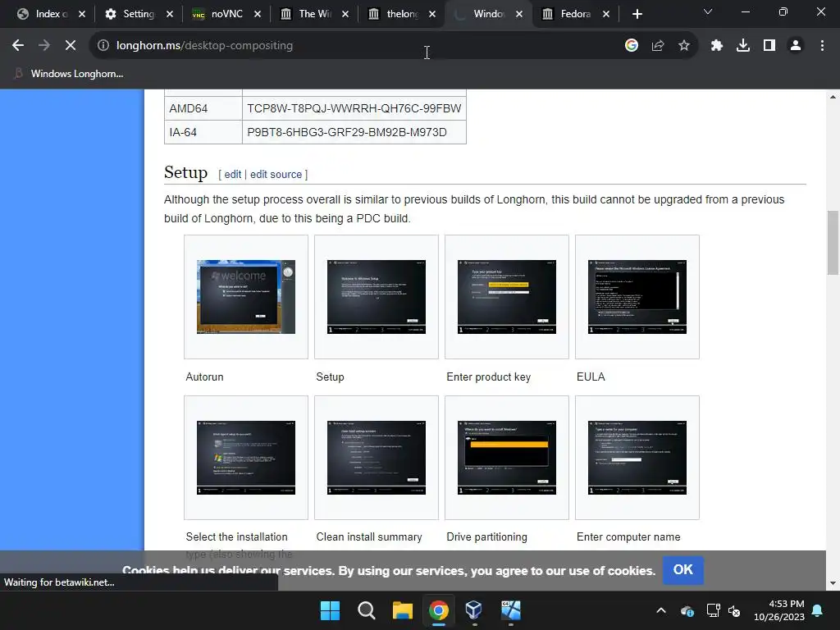
Task: Close the noVNC tab
Action: (x=258, y=14)
